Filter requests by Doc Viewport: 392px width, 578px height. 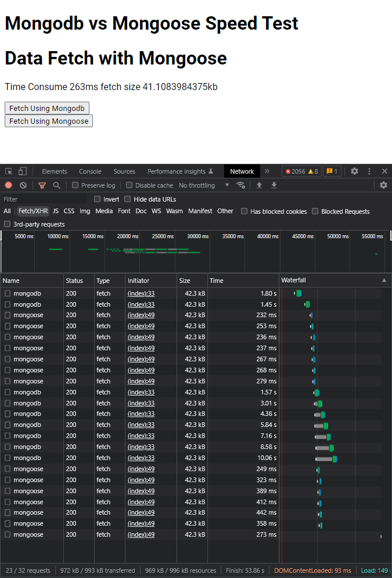141,211
